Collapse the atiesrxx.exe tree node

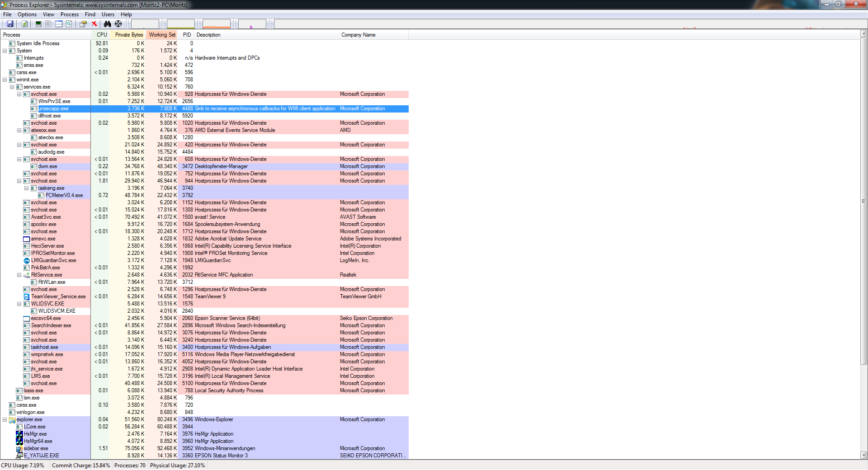[x=19, y=130]
